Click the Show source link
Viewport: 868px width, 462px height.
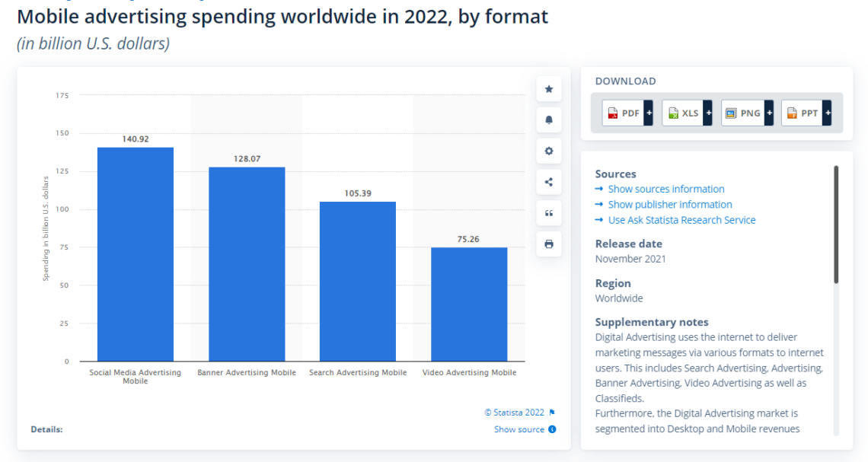point(519,429)
